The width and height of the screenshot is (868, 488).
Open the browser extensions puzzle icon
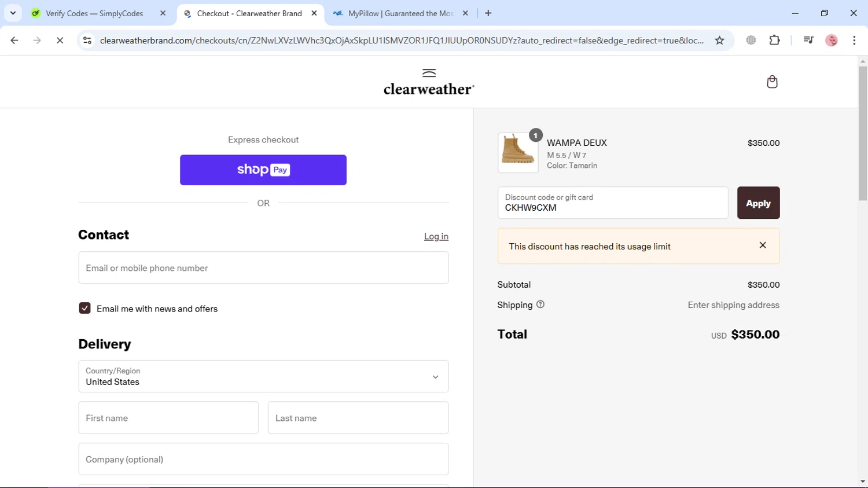point(774,40)
